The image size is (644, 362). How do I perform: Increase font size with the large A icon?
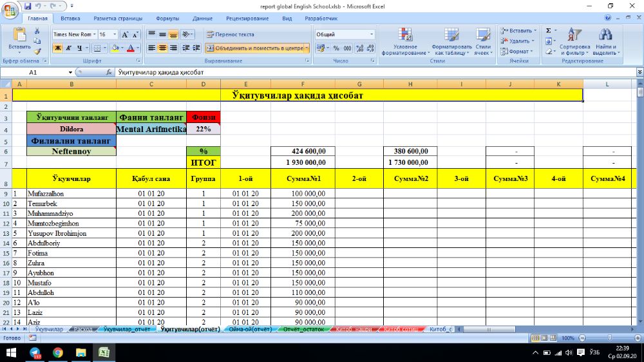click(x=126, y=35)
